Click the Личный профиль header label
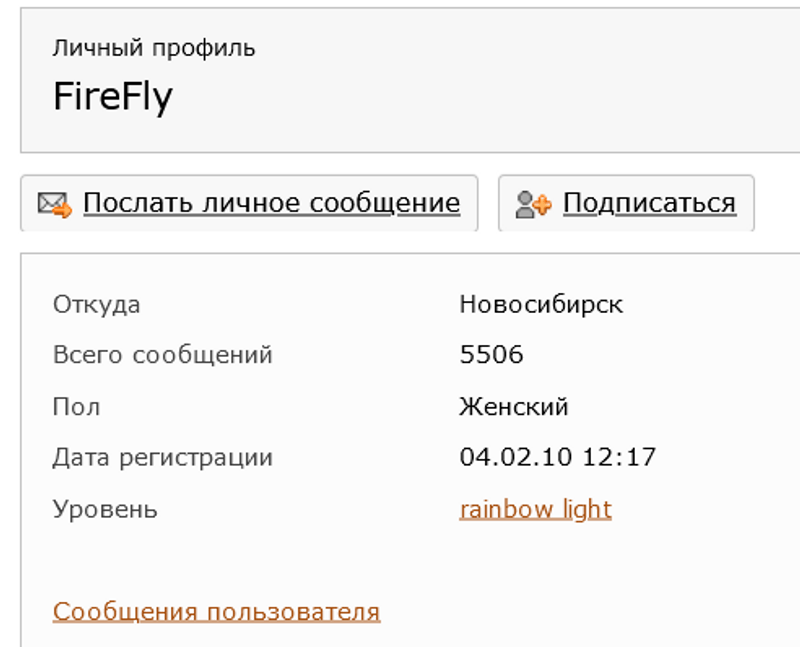800x647 pixels. [154, 48]
